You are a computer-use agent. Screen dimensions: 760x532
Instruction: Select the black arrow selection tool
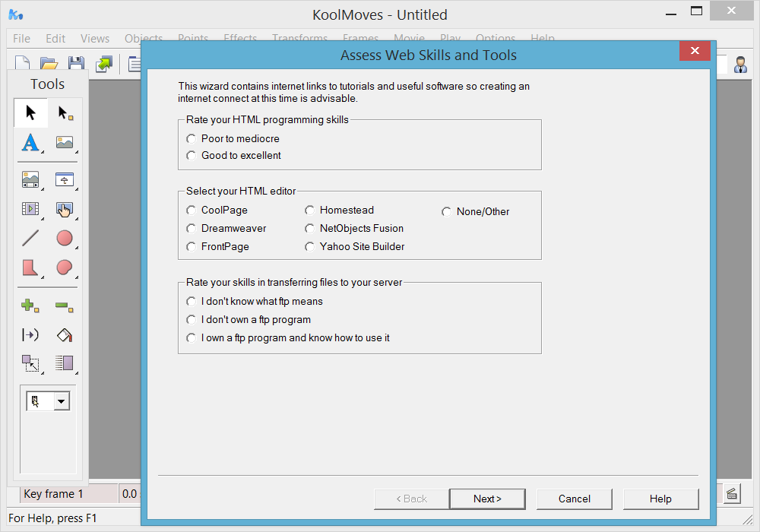(x=30, y=113)
